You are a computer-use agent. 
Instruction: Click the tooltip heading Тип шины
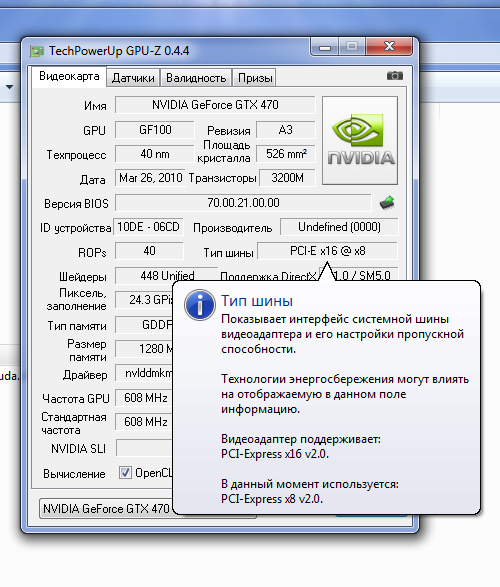[x=257, y=301]
